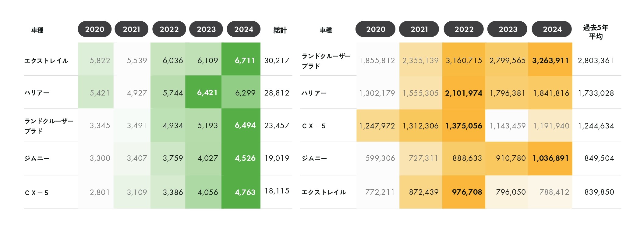Select the 976,708 orange cell
The image size is (644, 231).
(464, 192)
